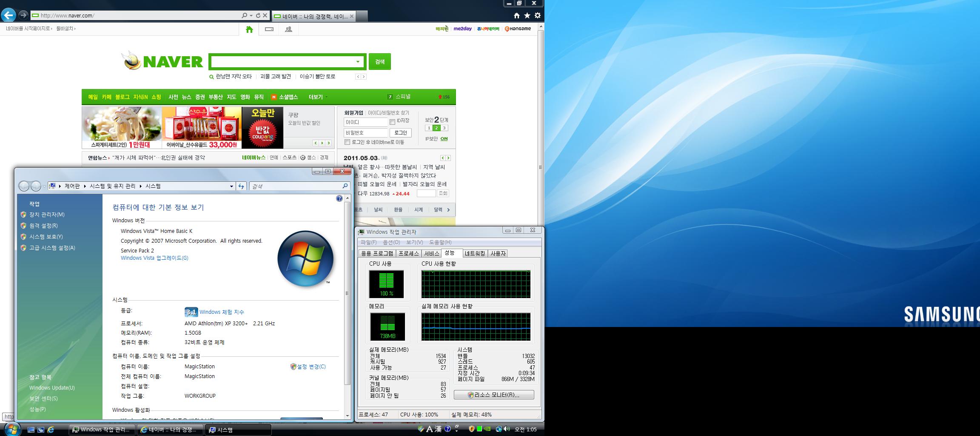This screenshot has width=980, height=436.
Task: Switch to 네트워킹 tab in Task Manager
Action: (x=475, y=253)
